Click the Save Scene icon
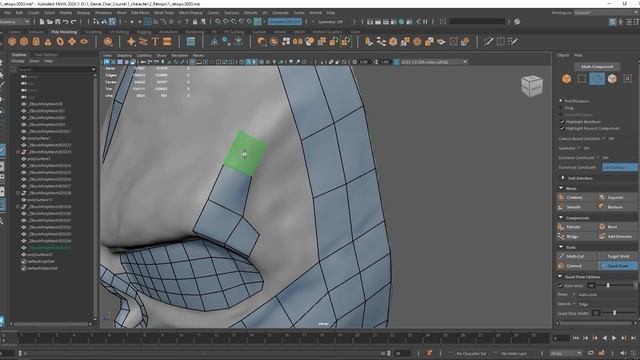Screen dimensions: 640x360 tap(58, 22)
